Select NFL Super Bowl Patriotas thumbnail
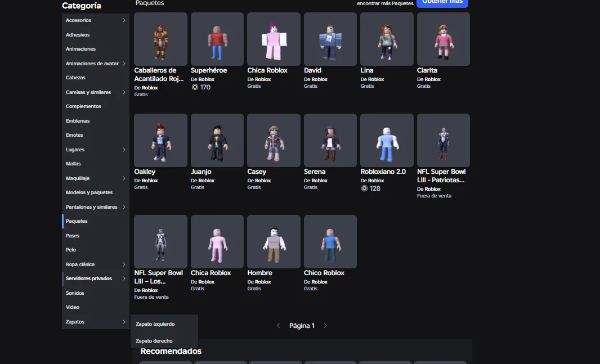Viewport: 600px width, 364px height. pyautogui.click(x=443, y=140)
